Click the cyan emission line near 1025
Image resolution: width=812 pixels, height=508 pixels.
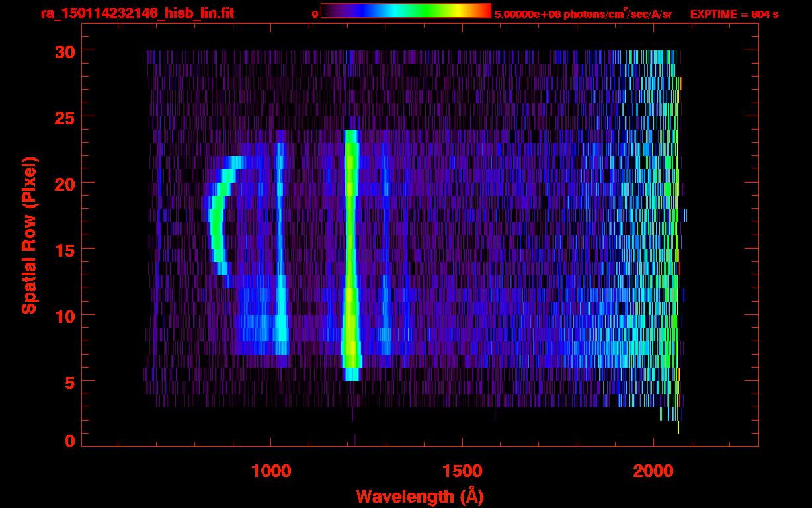[x=280, y=248]
